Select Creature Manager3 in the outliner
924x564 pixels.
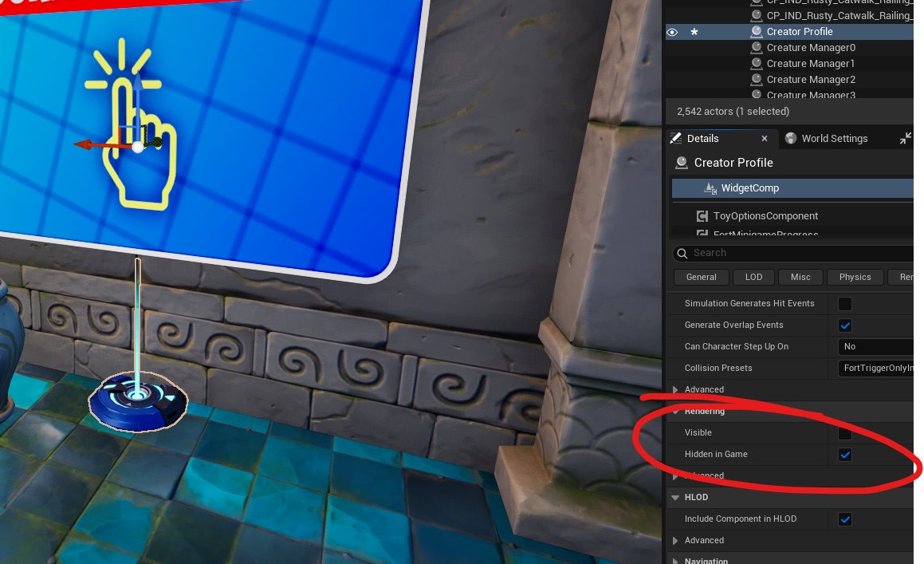pos(810,94)
